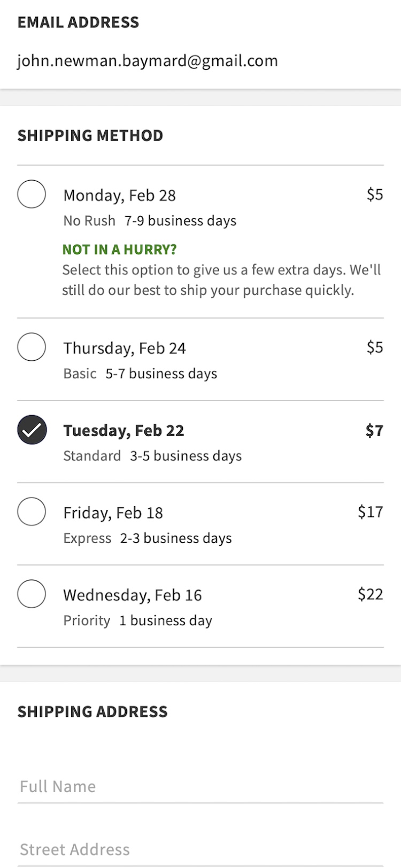Click the checked Standard shipping radio button
401x868 pixels.
pos(32,430)
